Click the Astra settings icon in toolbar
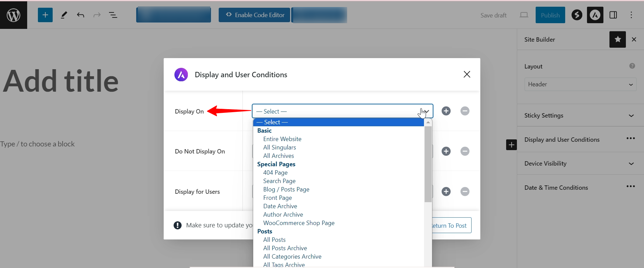 (x=595, y=15)
